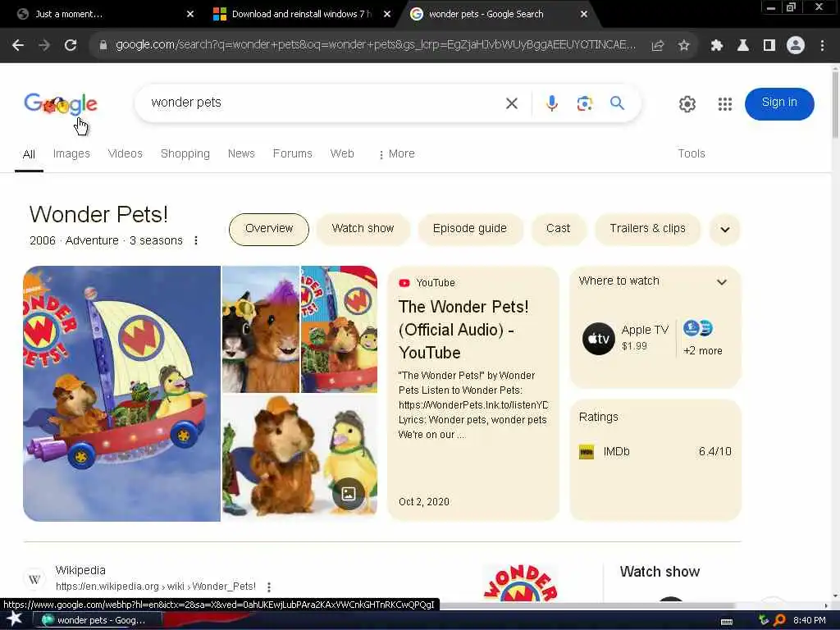
Task: Clear the search box with X
Action: [512, 103]
